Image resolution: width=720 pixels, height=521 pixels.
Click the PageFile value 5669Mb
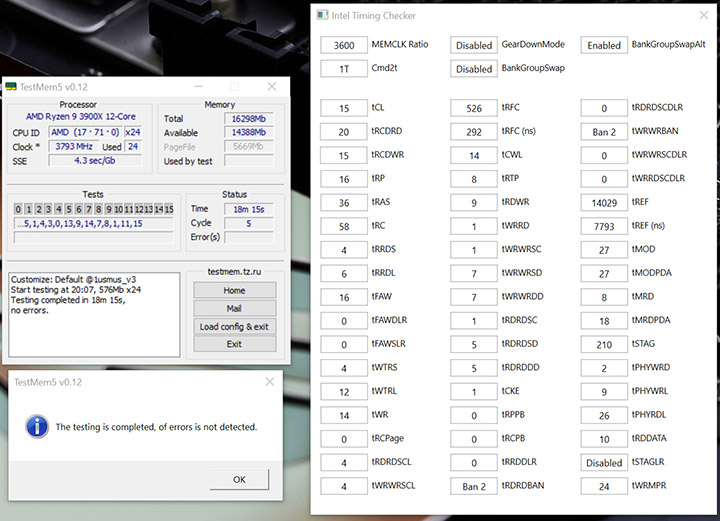click(x=248, y=146)
